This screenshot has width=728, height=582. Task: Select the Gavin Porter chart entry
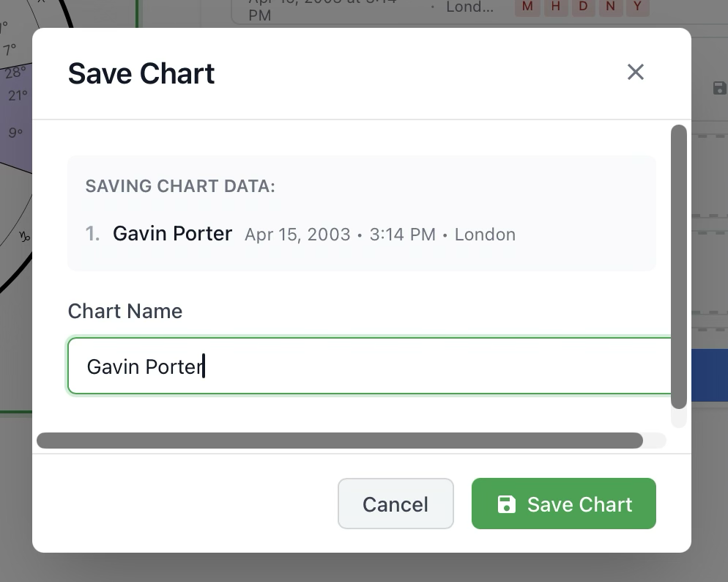coord(172,233)
